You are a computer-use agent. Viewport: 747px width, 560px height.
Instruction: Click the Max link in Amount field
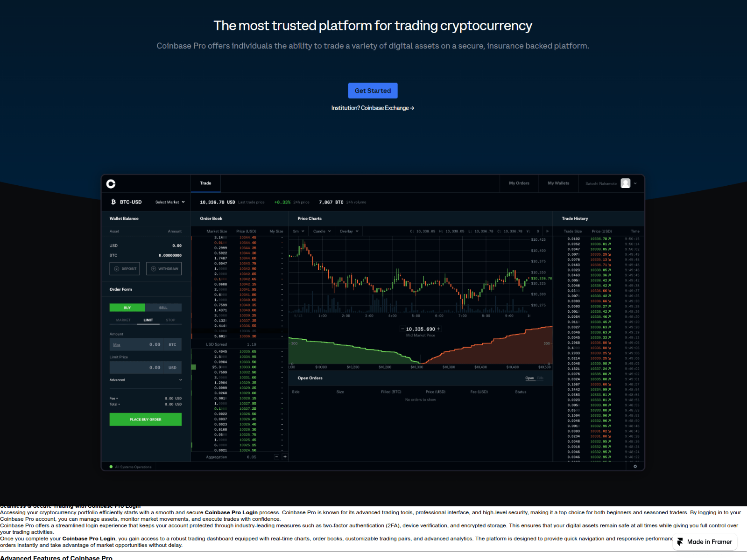pyautogui.click(x=117, y=345)
